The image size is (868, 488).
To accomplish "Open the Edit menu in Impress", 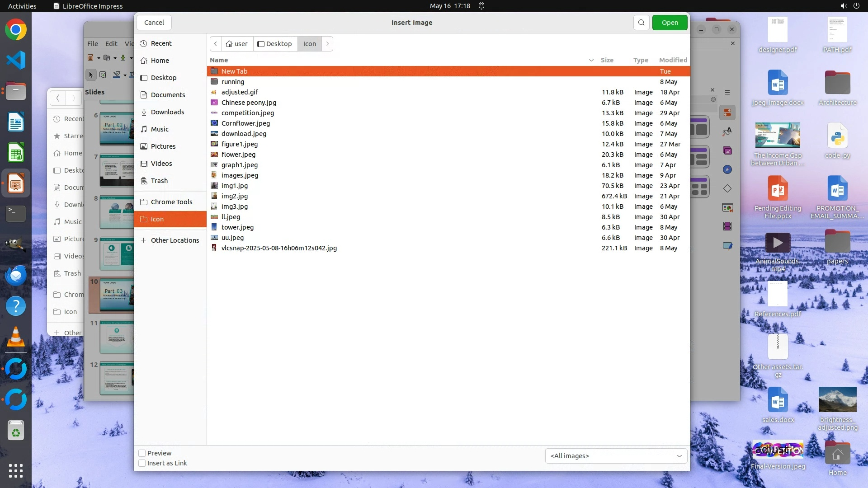I will pos(111,44).
